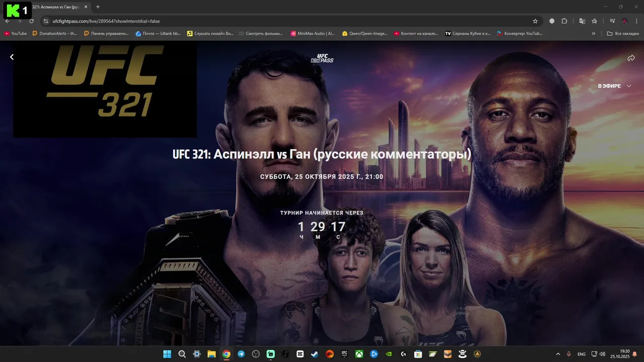Open the media controls icon in the toolbar
Screen dimensions: 644x362
click(x=612, y=21)
